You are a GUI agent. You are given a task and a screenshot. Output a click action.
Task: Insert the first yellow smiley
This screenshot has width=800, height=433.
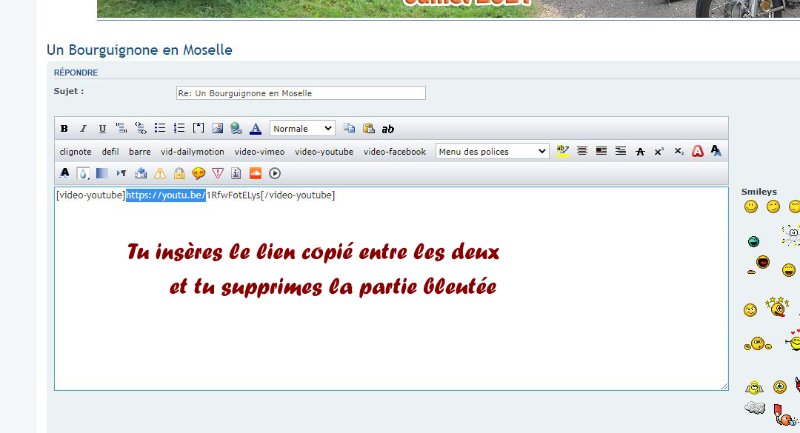[x=750, y=207]
